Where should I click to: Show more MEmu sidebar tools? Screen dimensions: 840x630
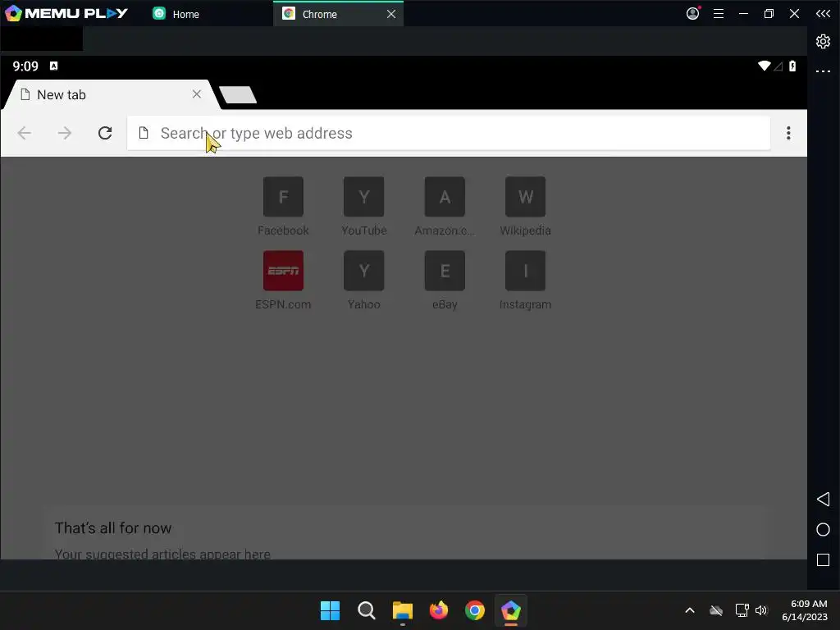click(x=823, y=71)
